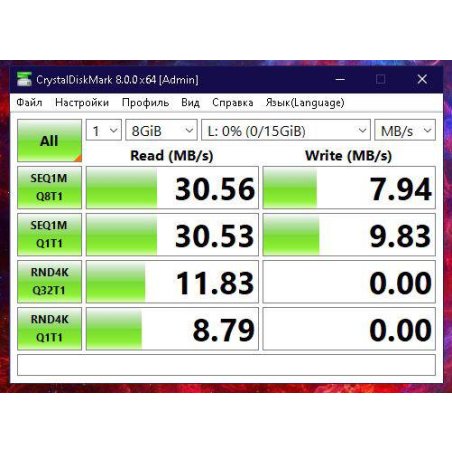This screenshot has height=452, width=452.
Task: Expand the test count dropdown showing 1
Action: click(104, 130)
